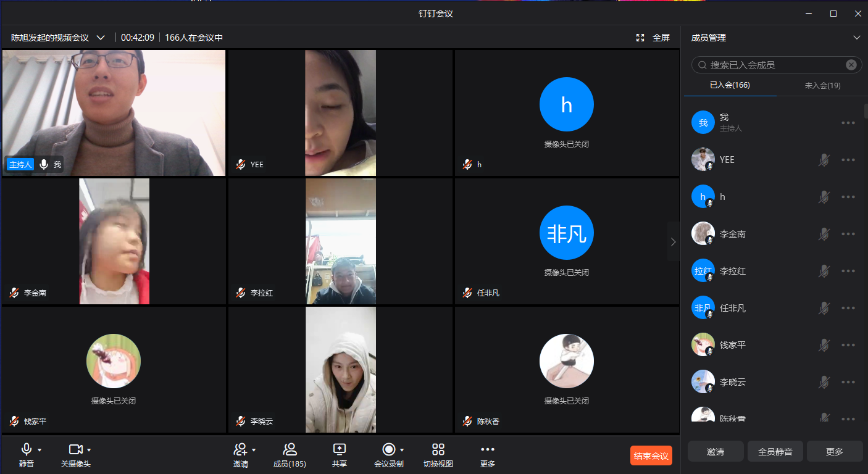Screen dimensions: 868x474
Task: Toggle 静音 microphone mute
Action: pyautogui.click(x=27, y=449)
